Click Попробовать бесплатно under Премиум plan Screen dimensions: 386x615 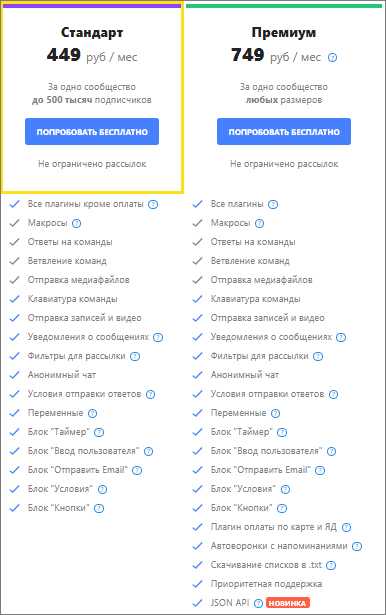point(284,132)
